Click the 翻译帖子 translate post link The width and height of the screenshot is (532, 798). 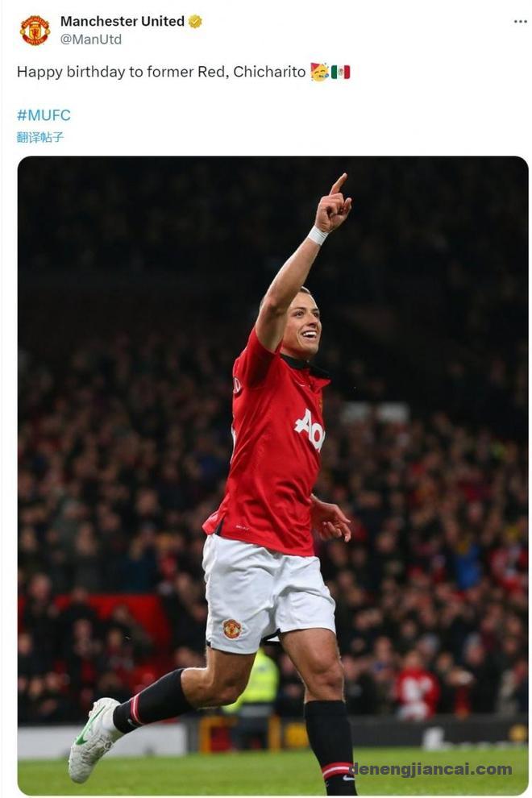tap(40, 137)
